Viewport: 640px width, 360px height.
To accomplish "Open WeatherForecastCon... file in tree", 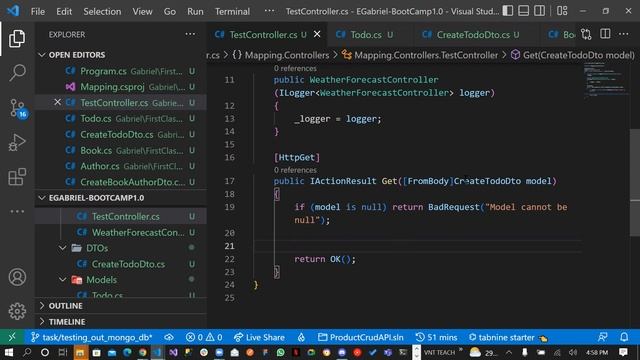I will coord(121,232).
